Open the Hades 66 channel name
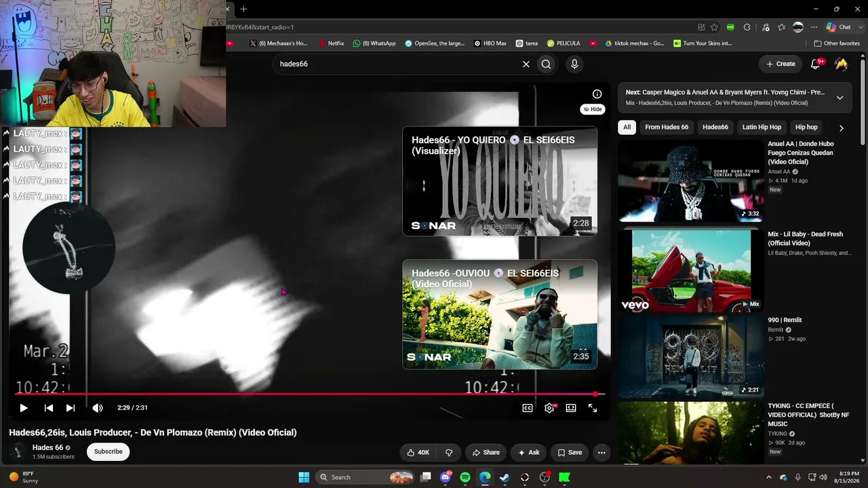The width and height of the screenshot is (868, 488). 47,448
